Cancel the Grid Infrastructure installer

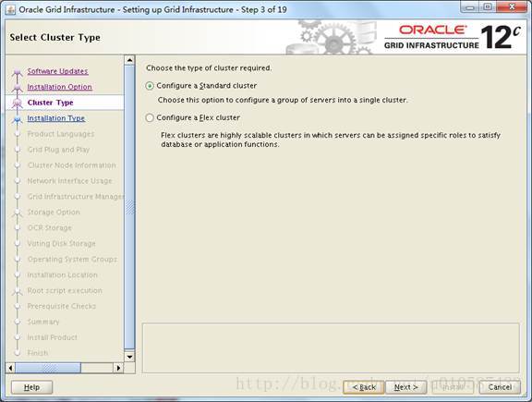click(500, 387)
